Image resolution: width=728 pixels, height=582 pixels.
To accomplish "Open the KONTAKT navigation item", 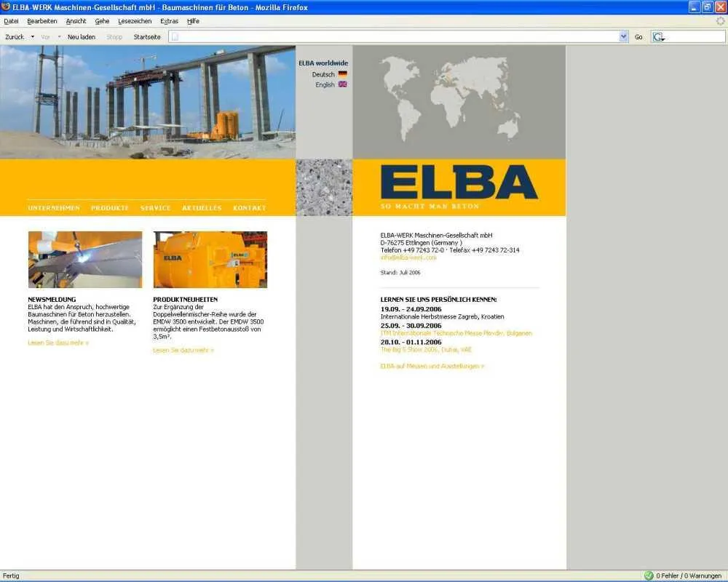I will click(249, 208).
